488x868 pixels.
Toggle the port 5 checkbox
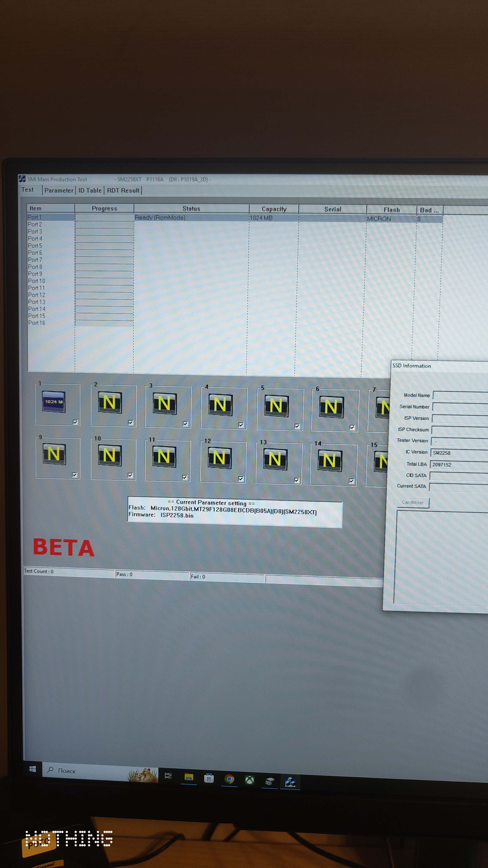[297, 426]
